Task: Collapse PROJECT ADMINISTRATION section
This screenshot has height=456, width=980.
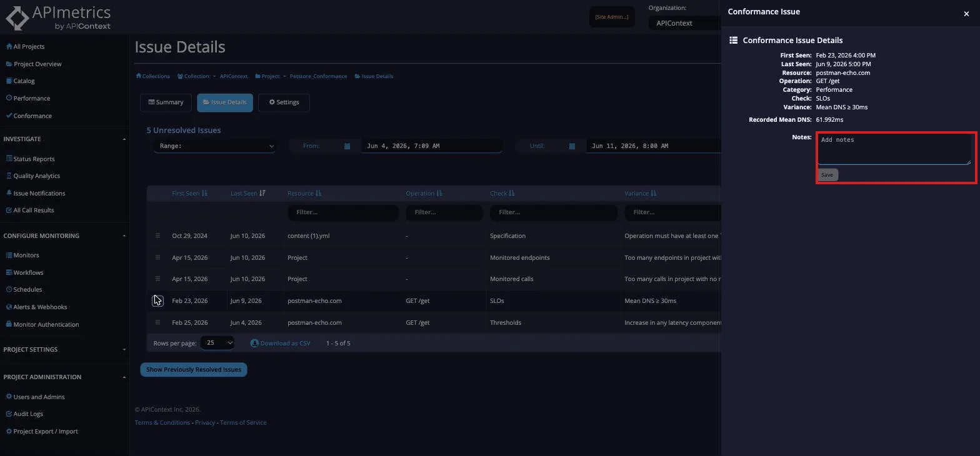Action: (124, 377)
